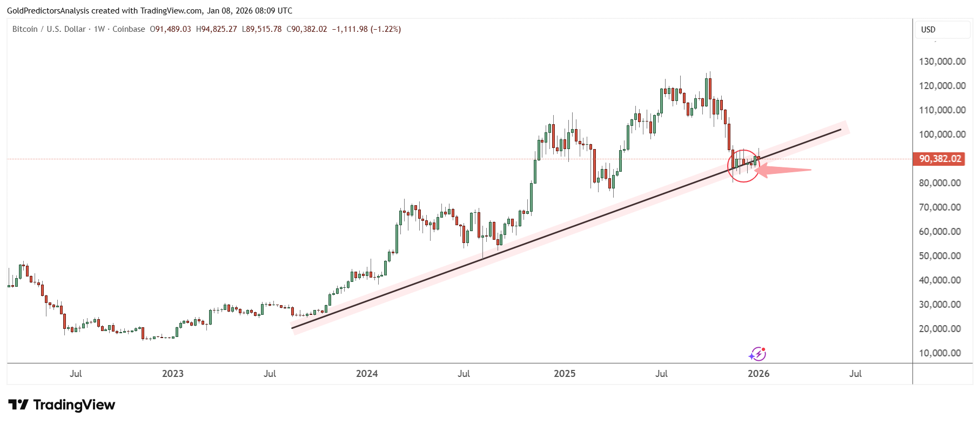Click the 2024 label on time axis
980x425 pixels.
(x=367, y=374)
